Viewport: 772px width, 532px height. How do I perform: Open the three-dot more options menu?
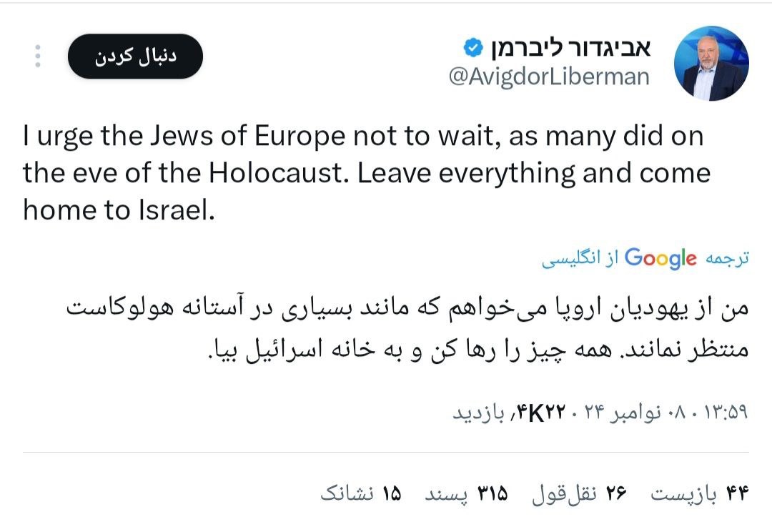(x=38, y=56)
